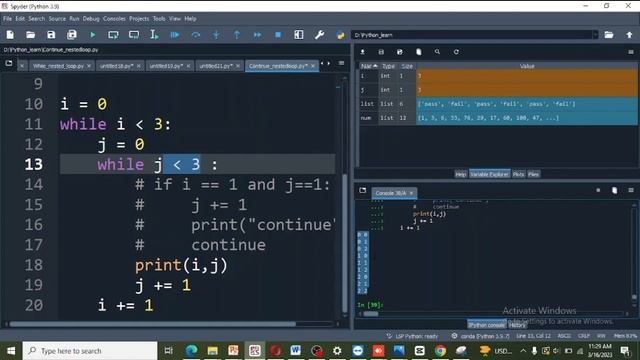Viewport: 640px width, 360px height.
Task: Click the Windows search box on taskbar
Action: pos(90,351)
